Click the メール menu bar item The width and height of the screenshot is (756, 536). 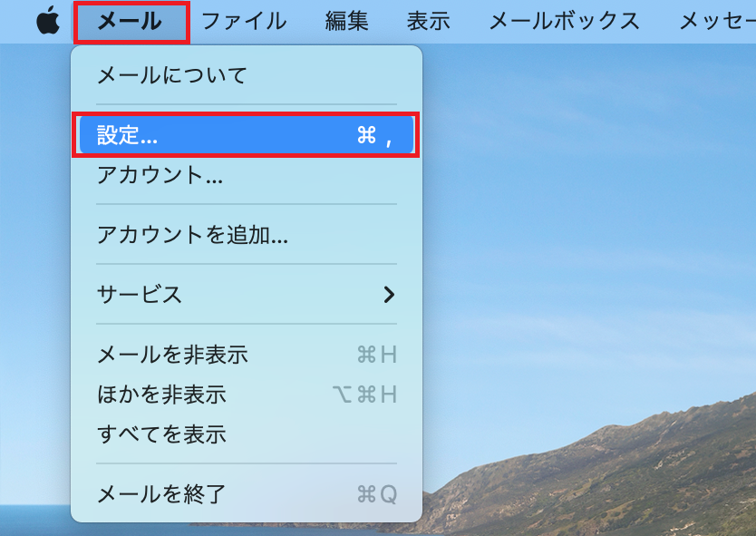tap(131, 22)
